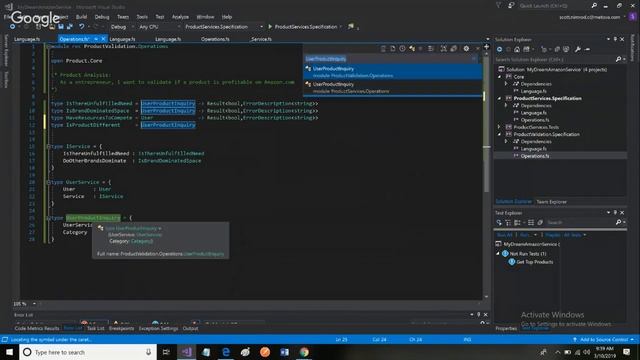
Task: Expand the ProductServices.Tests project
Action: [500, 127]
